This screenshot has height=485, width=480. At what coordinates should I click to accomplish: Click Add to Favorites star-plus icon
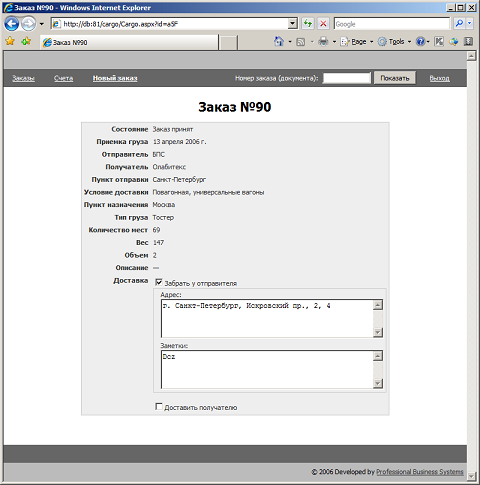(x=26, y=41)
